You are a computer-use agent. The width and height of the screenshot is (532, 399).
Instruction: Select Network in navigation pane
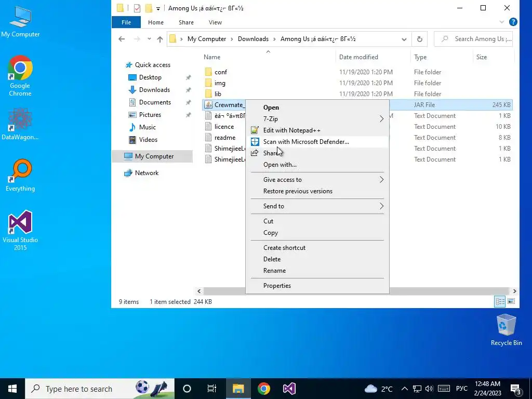(147, 173)
